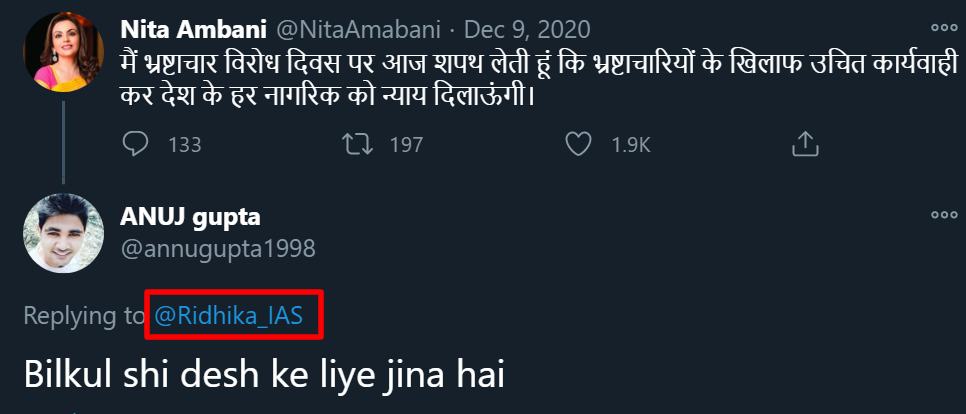Image resolution: width=966 pixels, height=414 pixels.
Task: Click the 133 replies count
Action: (184, 146)
